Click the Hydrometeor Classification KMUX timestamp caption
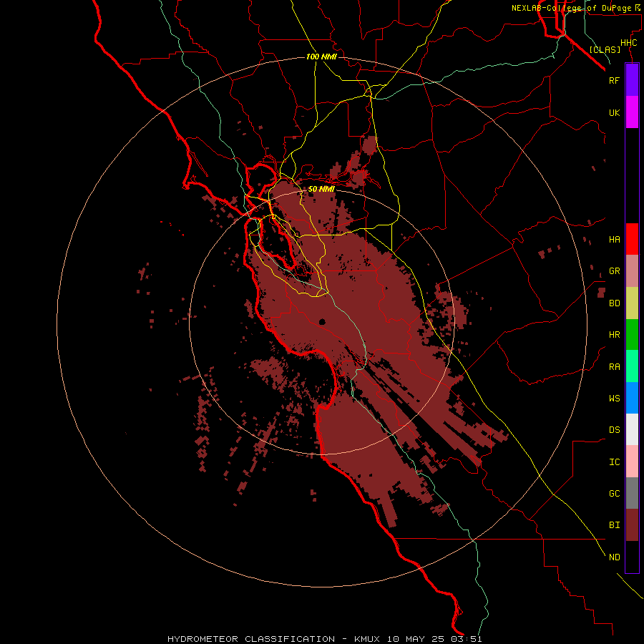This screenshot has width=644, height=644. (x=324, y=639)
